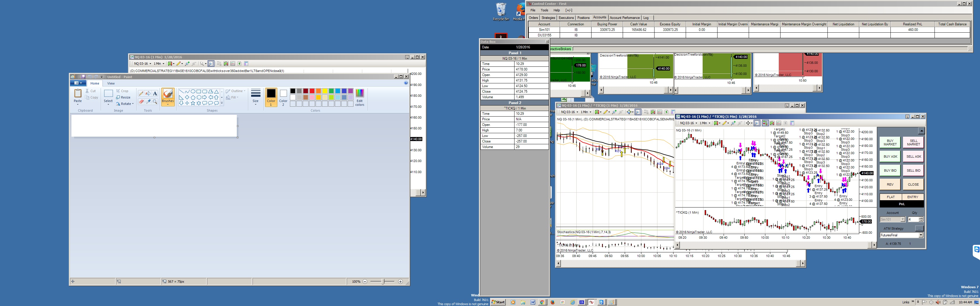
Task: Select the Magnifier tool in Paint
Action: (x=155, y=101)
